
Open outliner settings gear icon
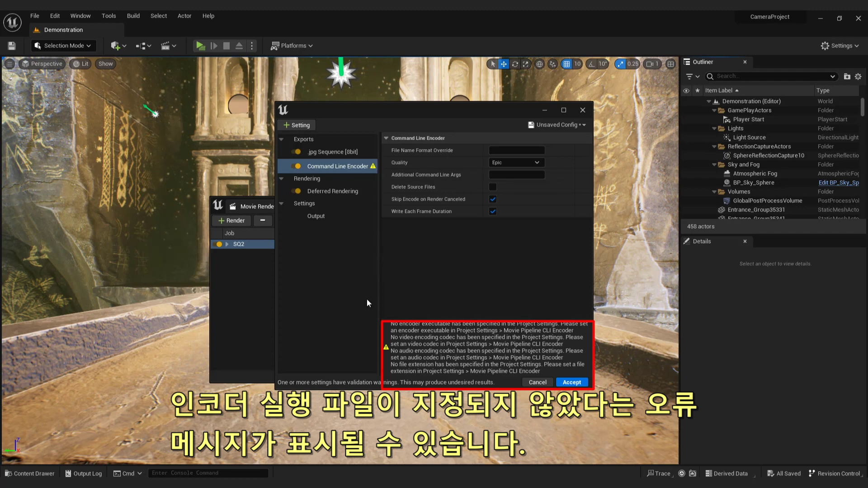click(x=858, y=76)
